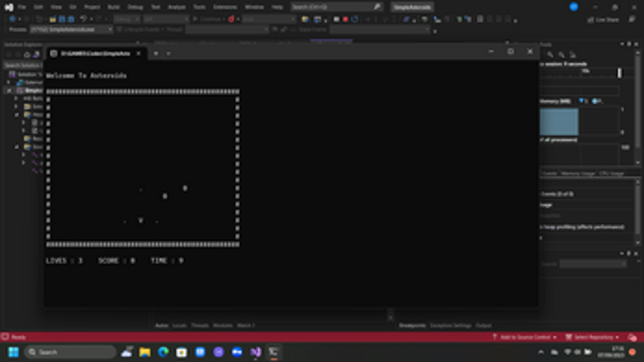
Task: Open the Build menu
Action: tap(114, 7)
